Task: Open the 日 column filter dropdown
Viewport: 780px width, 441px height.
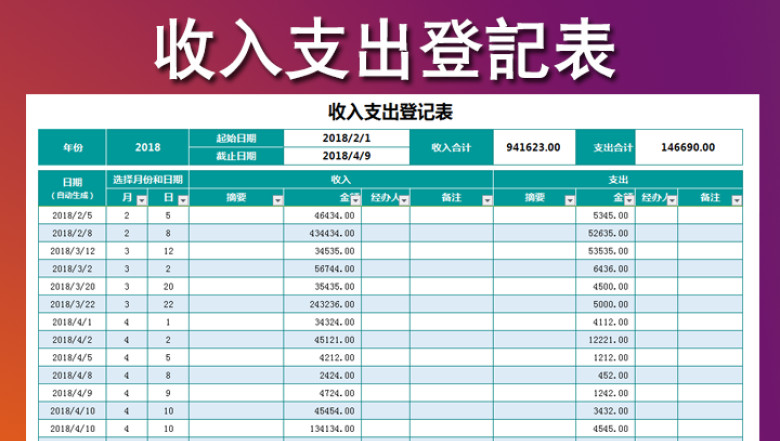Action: tap(183, 200)
